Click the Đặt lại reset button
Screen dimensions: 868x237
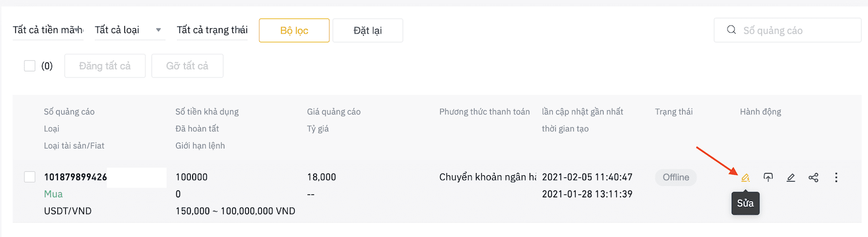coord(368,30)
